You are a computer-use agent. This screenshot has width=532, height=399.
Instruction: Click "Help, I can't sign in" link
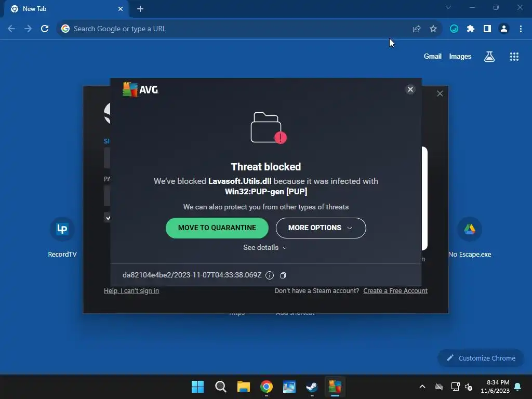(x=131, y=291)
